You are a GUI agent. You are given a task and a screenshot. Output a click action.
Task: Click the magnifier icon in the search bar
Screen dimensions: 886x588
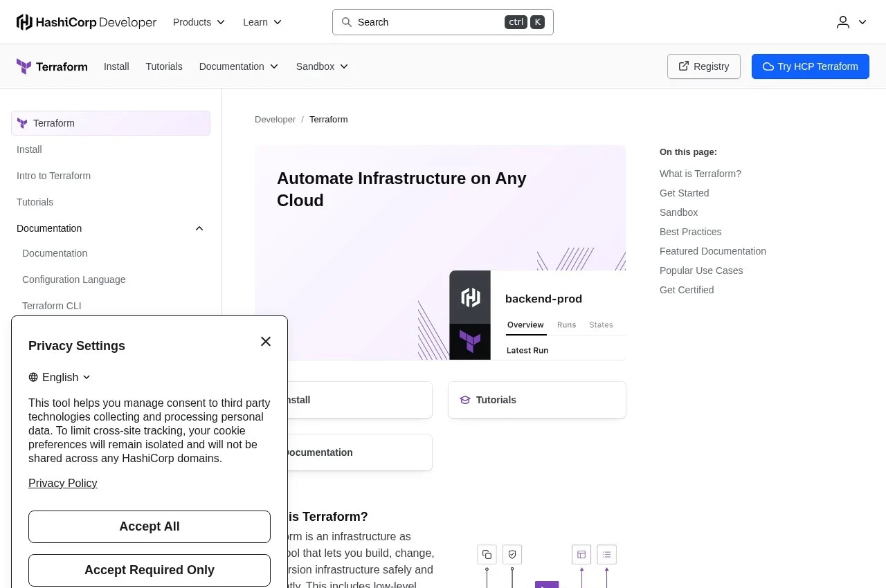(x=347, y=22)
